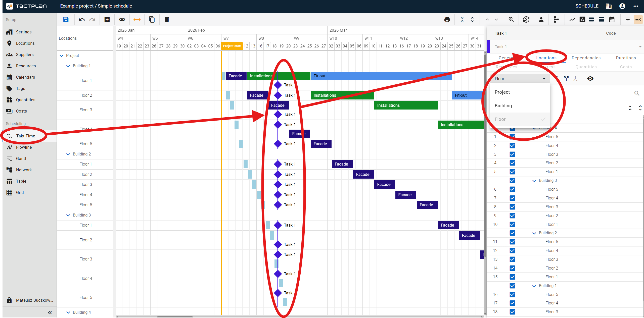Click the Save icon in toolbar
Screen dimensions: 644x318
coord(66,20)
